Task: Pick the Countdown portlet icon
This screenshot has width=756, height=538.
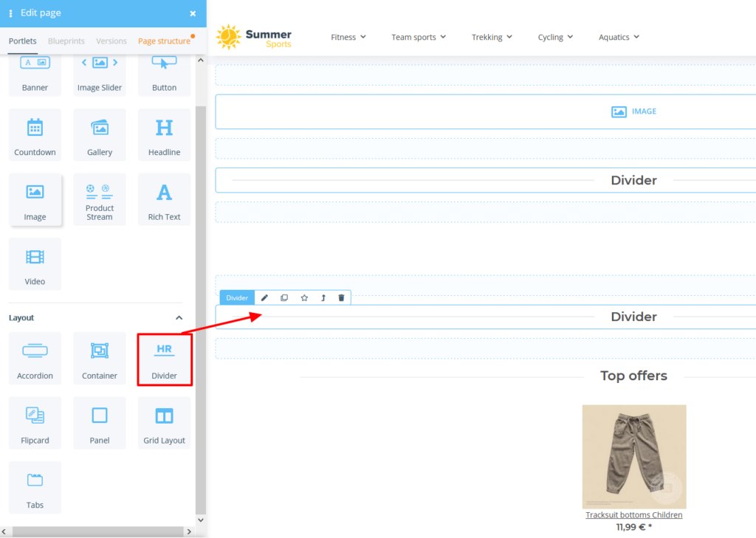Action: click(x=35, y=134)
